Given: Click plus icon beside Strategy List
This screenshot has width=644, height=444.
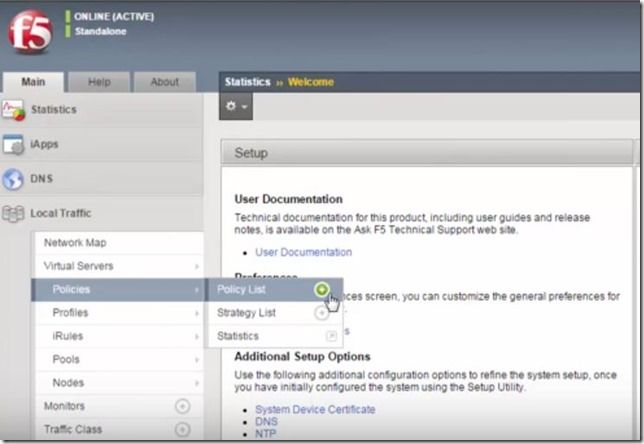Looking at the screenshot, I should pos(322,313).
